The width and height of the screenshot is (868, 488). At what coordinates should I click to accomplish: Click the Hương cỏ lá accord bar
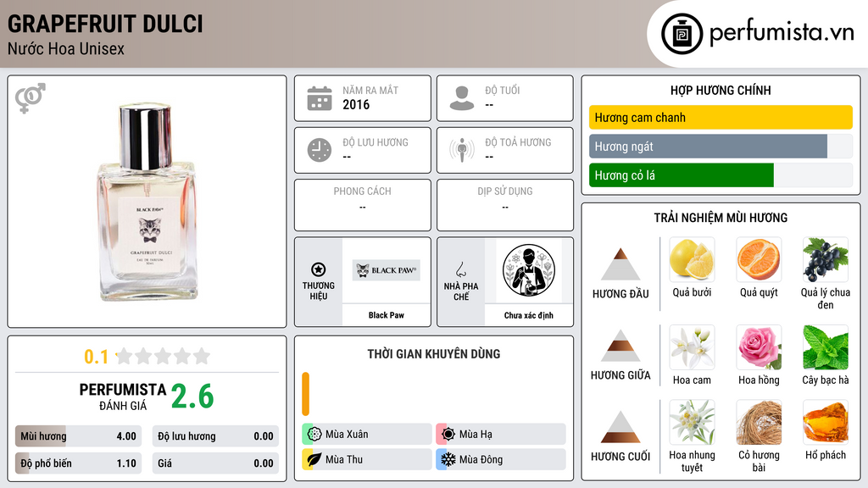(x=721, y=175)
